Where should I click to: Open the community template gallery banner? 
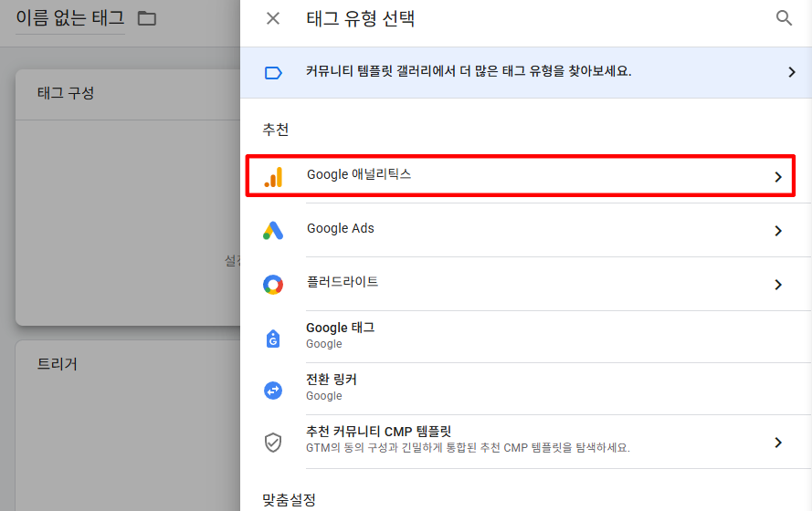click(525, 72)
